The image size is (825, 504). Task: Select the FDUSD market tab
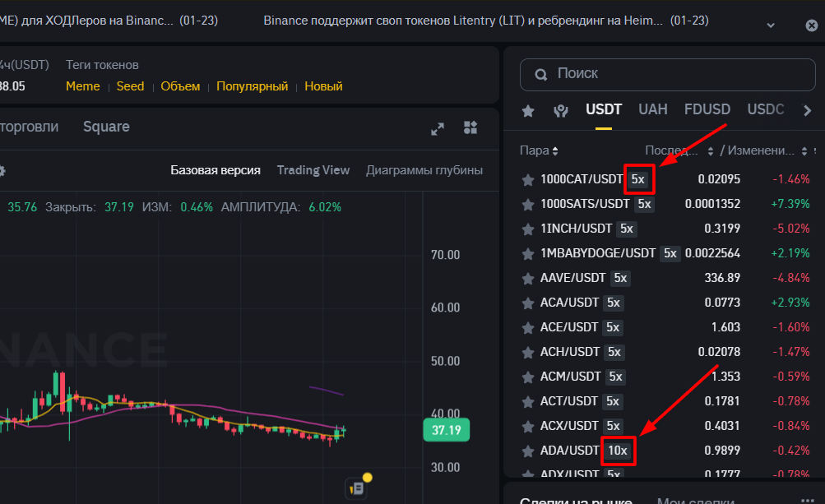707,109
